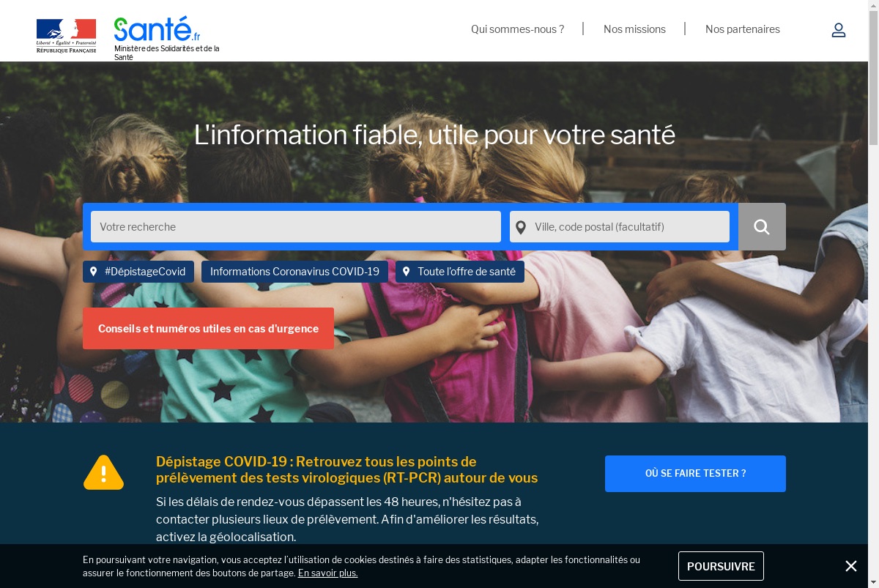
Task: Click the page vertical scrollbar
Action: [x=873, y=294]
